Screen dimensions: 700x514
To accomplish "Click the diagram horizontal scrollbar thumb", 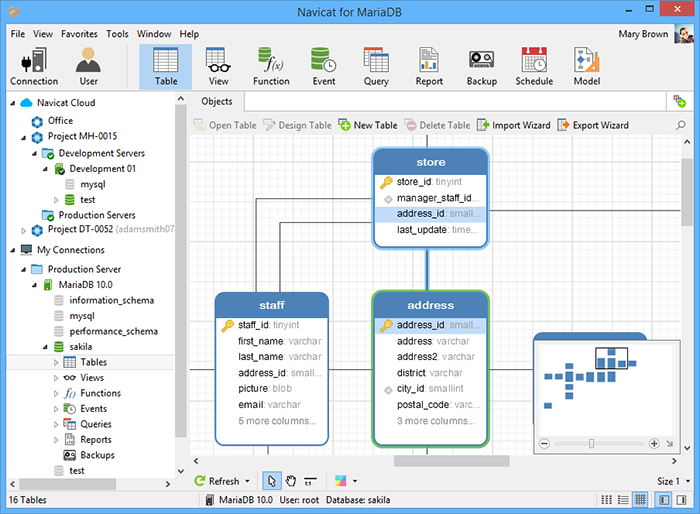I will 451,461.
